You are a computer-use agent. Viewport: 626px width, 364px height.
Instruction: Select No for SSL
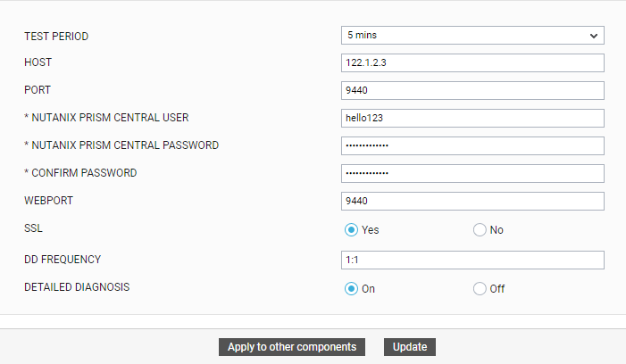(x=480, y=230)
